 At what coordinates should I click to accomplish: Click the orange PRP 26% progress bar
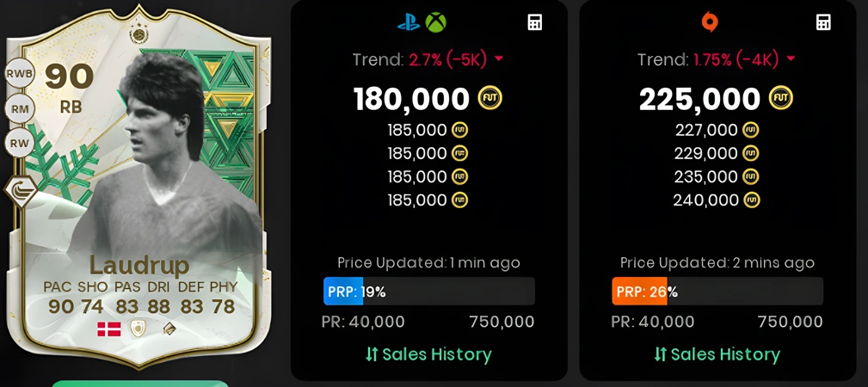pyautogui.click(x=717, y=292)
